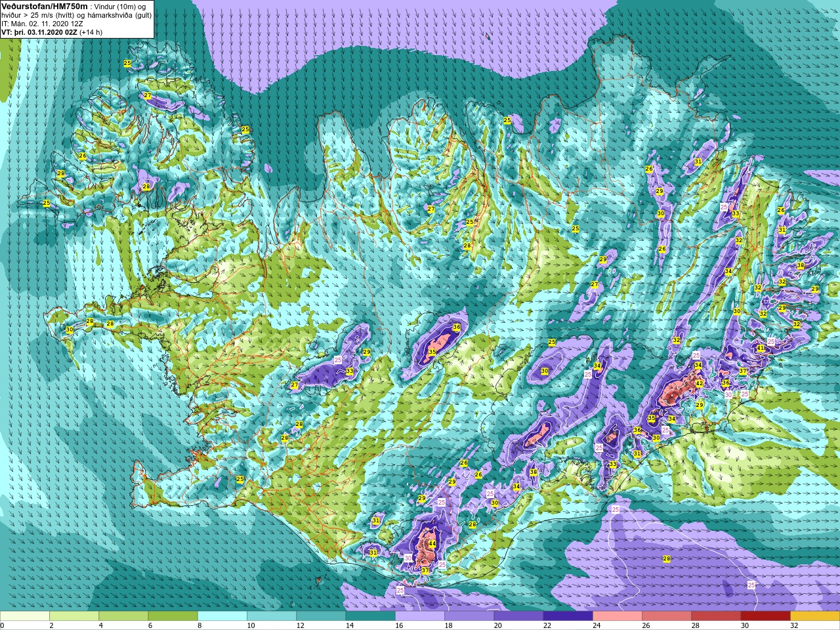The height and width of the screenshot is (630, 840).
Task: Pick the green 4–6 legend swatch
Action: [123, 616]
